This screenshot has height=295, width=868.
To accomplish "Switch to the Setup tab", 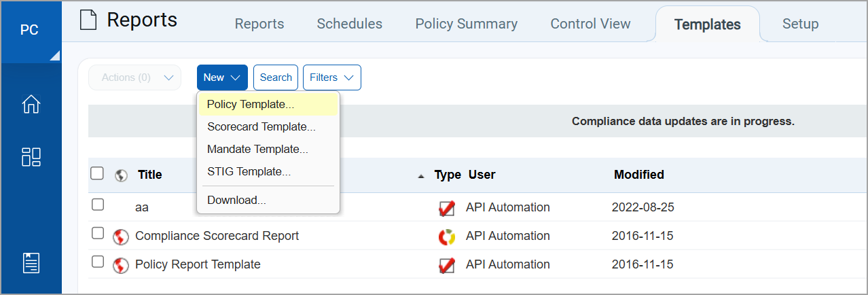I will 801,24.
